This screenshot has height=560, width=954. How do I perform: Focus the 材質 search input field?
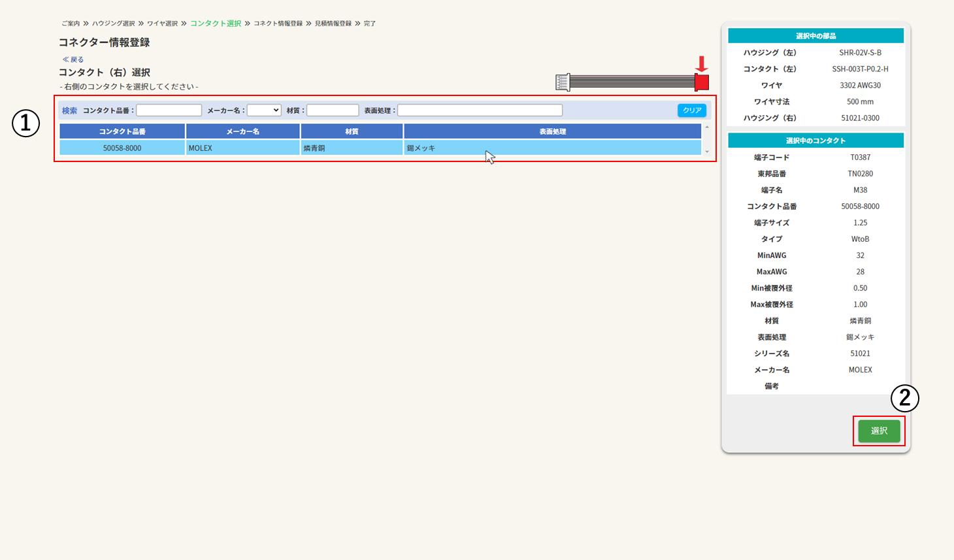pyautogui.click(x=333, y=110)
